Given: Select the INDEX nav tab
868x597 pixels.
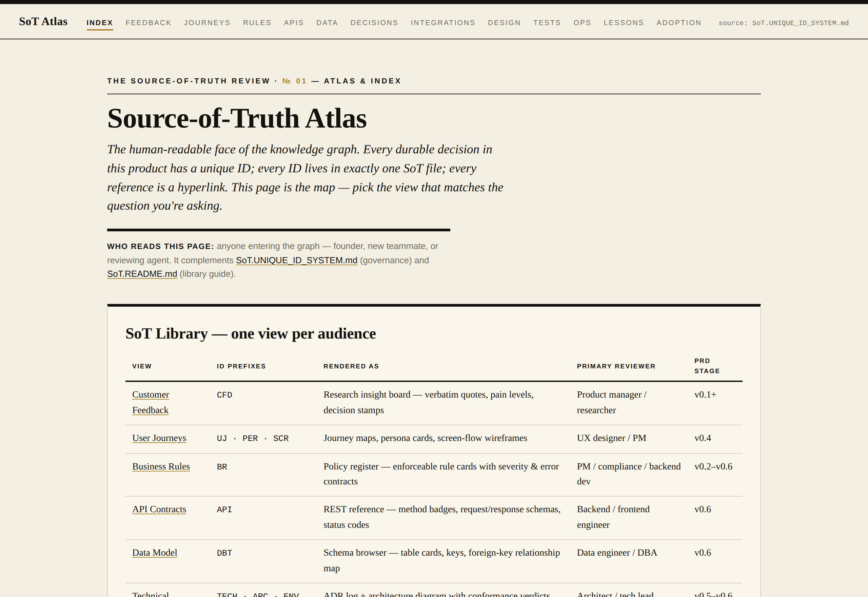Looking at the screenshot, I should pyautogui.click(x=100, y=23).
